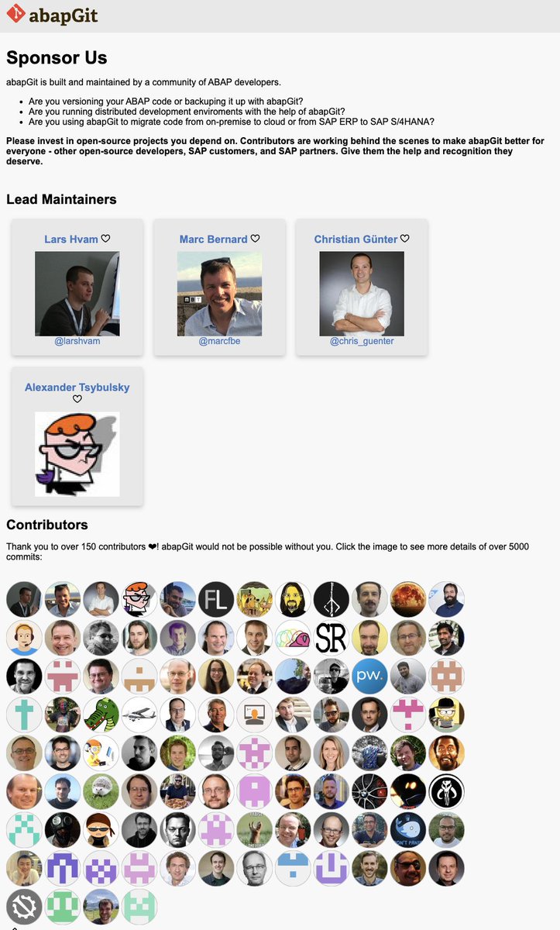Click the white airplane contributor avatar

(139, 715)
